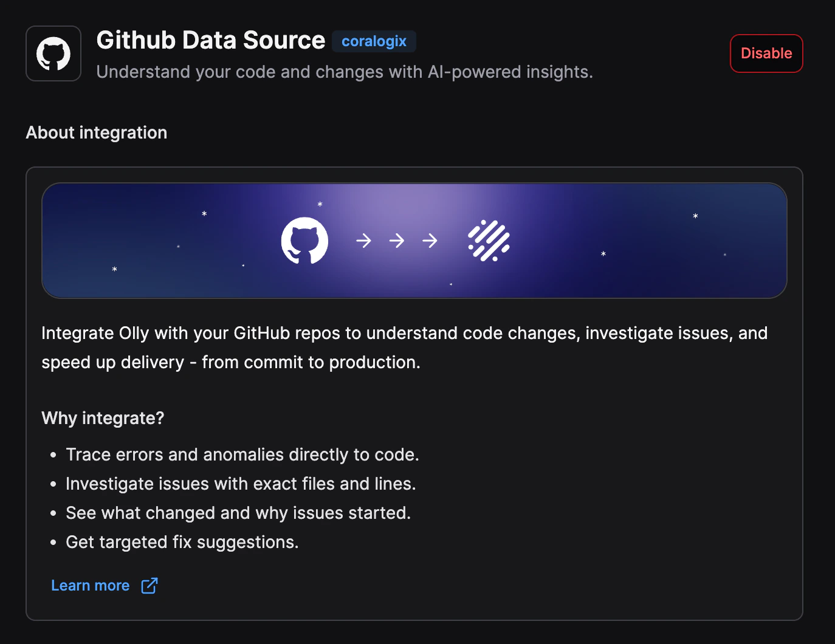Click the Github Data Source title

pyautogui.click(x=210, y=39)
